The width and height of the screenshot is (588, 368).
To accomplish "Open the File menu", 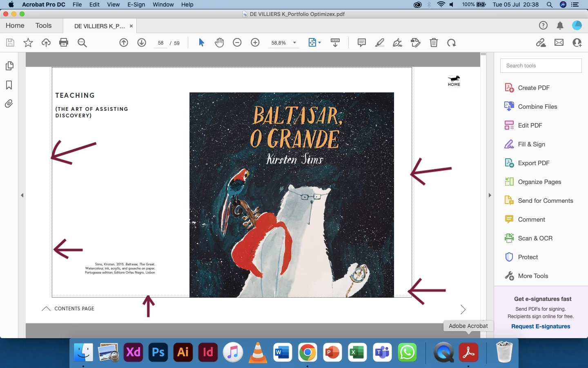I will pos(77,4).
